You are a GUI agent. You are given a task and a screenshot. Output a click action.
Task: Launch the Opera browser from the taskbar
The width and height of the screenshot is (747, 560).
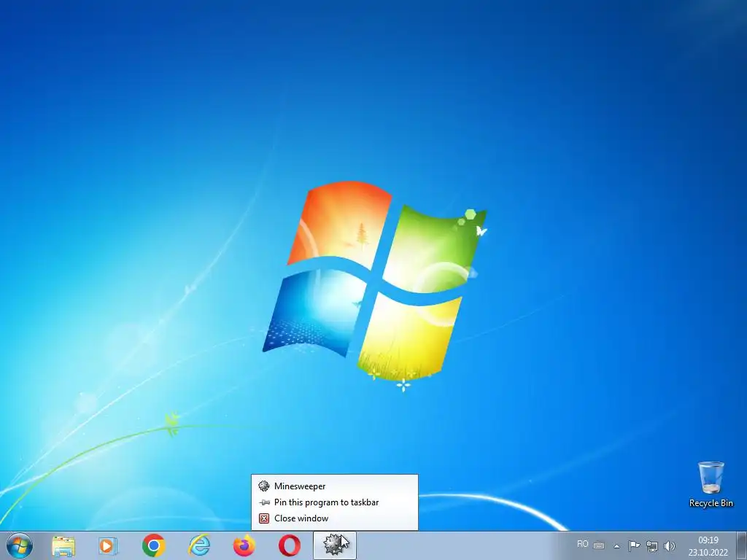(x=290, y=545)
